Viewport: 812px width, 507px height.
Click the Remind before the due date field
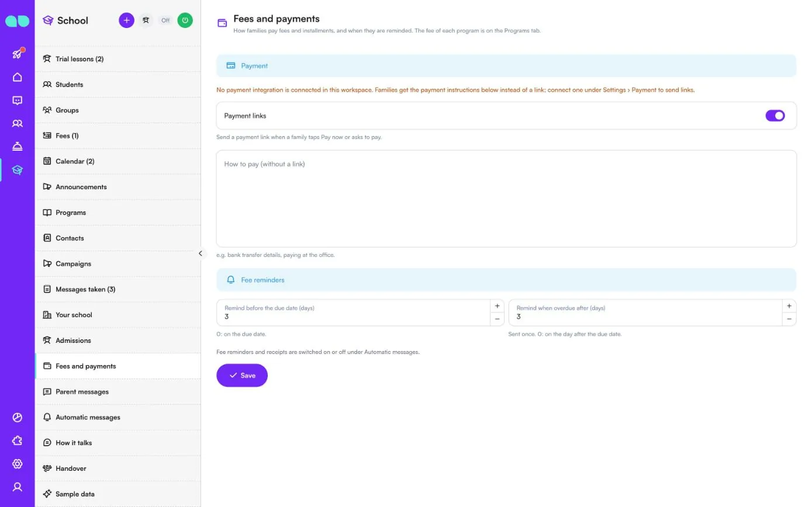[x=353, y=312]
